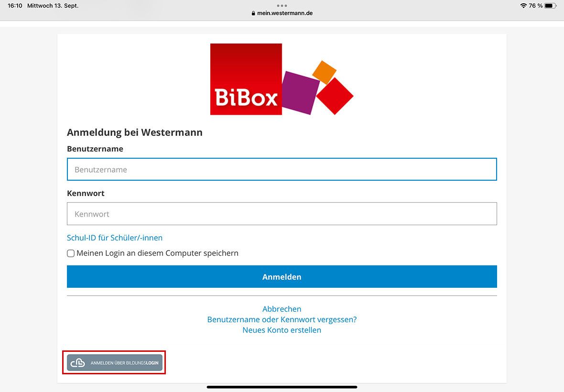This screenshot has height=392, width=564.
Task: Click into the Kennwort password field
Action: 282,214
